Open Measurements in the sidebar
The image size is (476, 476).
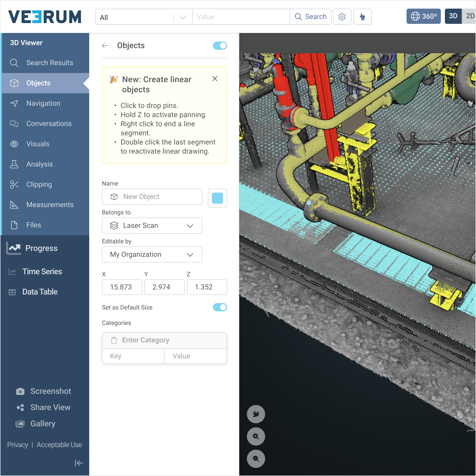[x=50, y=205]
